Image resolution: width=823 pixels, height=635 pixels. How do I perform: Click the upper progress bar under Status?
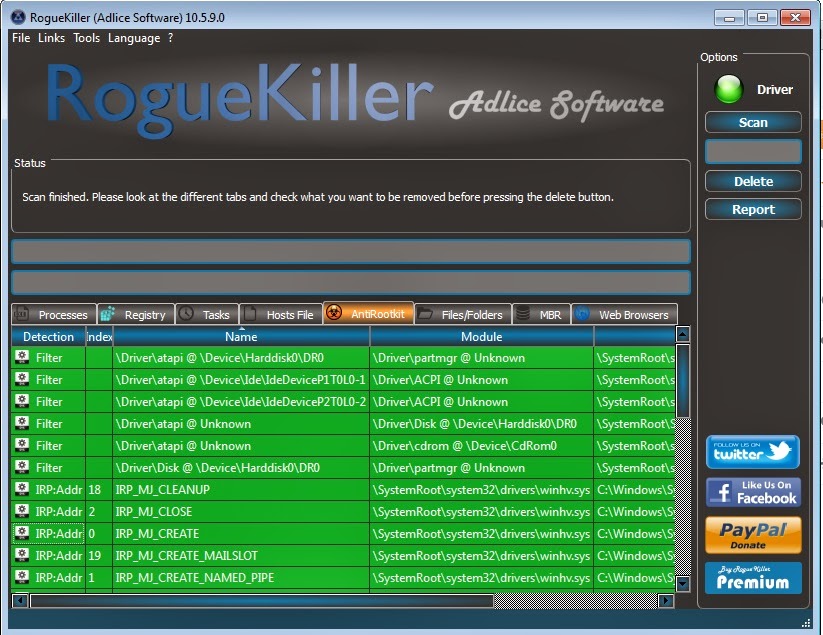tap(351, 251)
